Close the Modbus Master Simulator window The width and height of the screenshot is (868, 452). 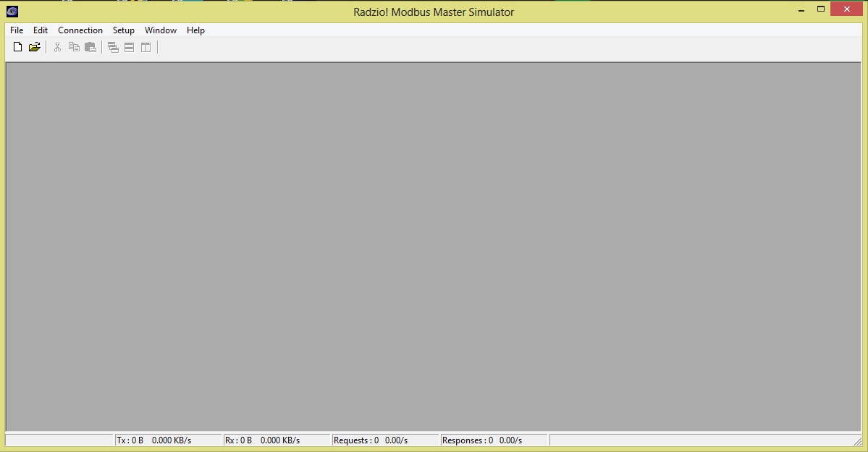[x=846, y=9]
